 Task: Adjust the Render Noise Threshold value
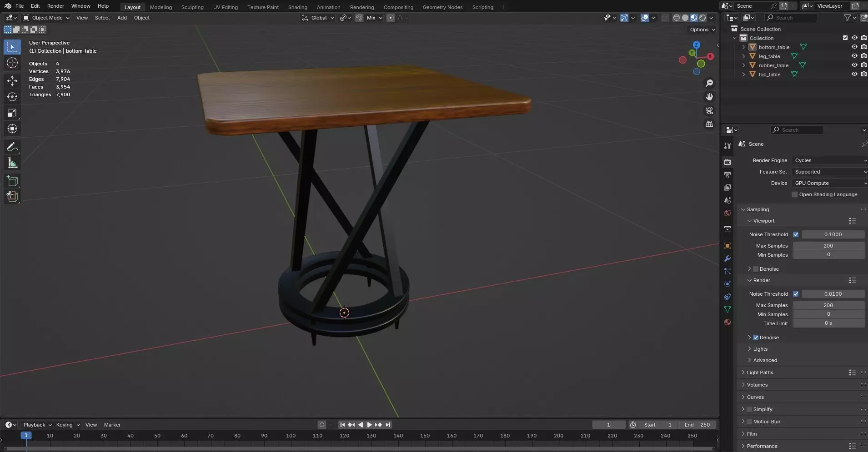[x=833, y=294]
